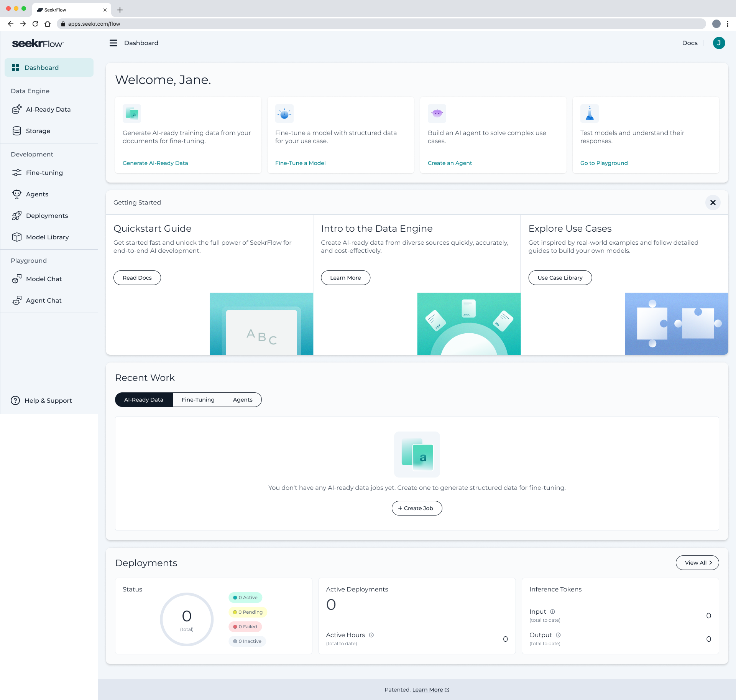Viewport: 736px width, 700px height.
Task: Click the Agents robot icon in sidebar
Action: tap(17, 194)
